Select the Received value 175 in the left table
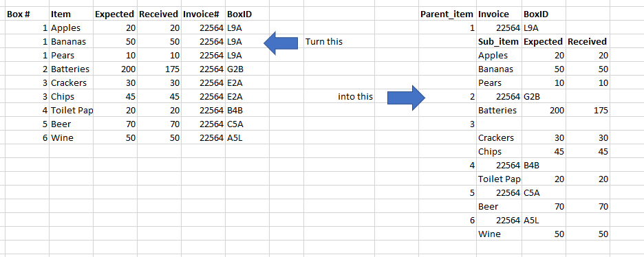The height and width of the screenshot is (257, 644). coord(160,69)
